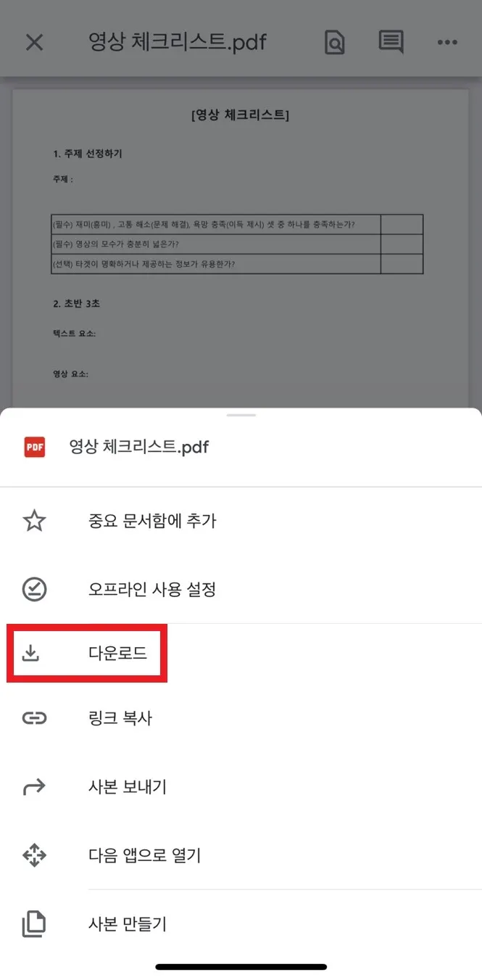
Task: Click the offline availability check icon
Action: point(34,589)
